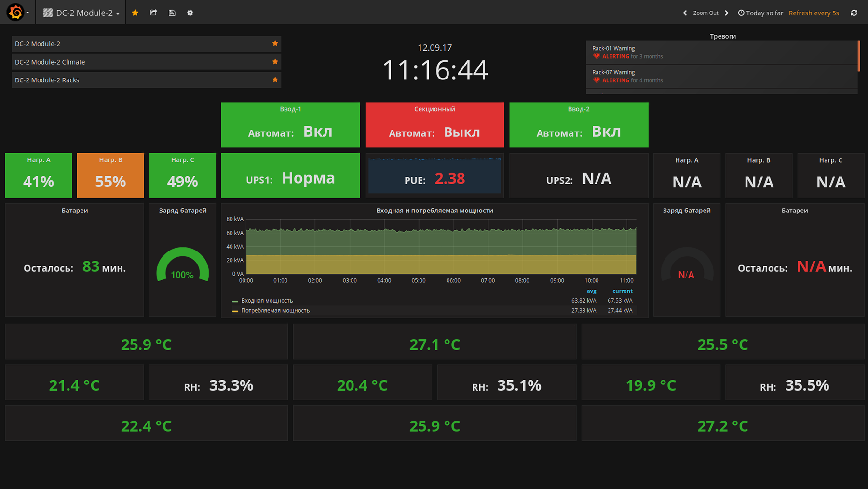Click the orange Нагр. B 55% panel
Image resolution: width=868 pixels, height=489 pixels.
click(x=110, y=175)
